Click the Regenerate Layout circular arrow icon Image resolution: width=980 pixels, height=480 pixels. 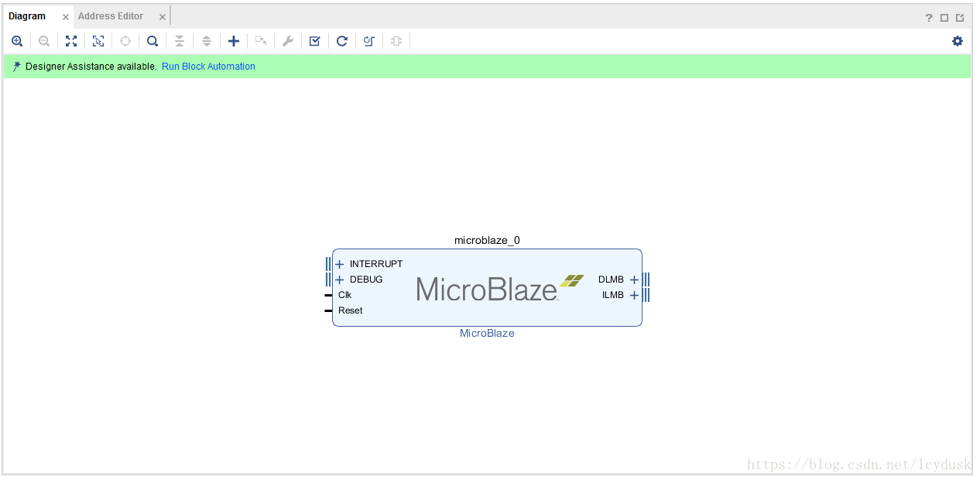point(342,41)
